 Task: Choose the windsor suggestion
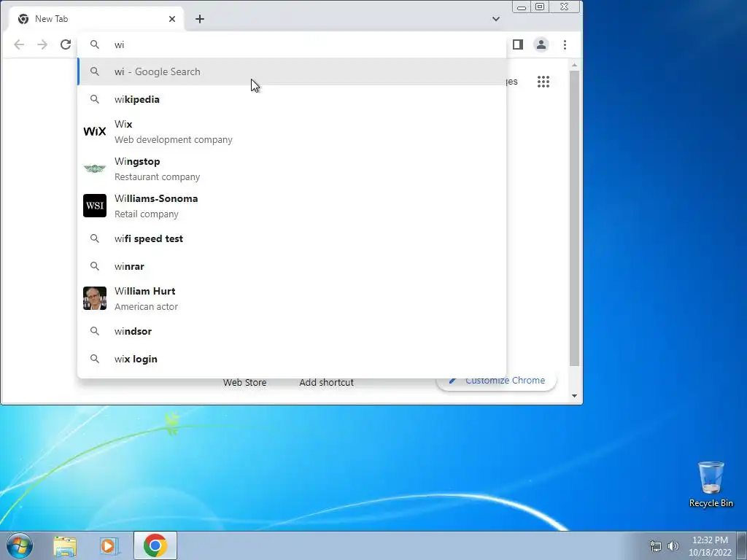(292, 331)
